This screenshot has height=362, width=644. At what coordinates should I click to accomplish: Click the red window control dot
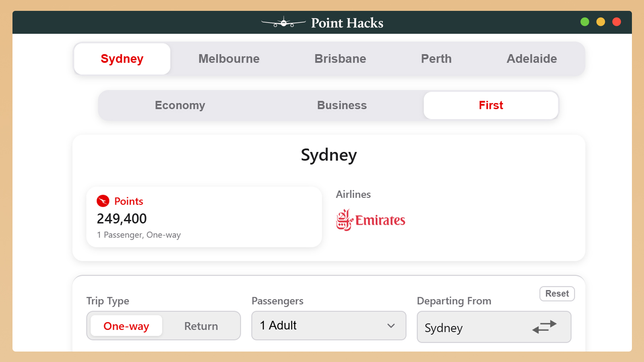[616, 22]
